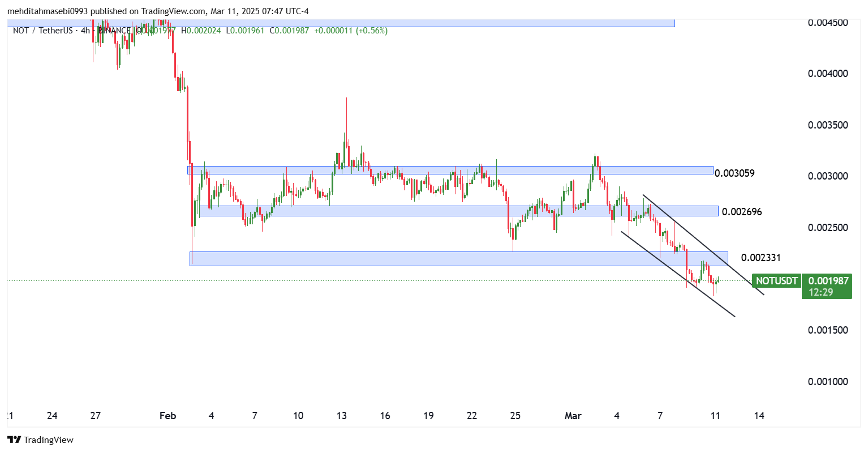Screen dimensions: 868x452
Task: Click the 22 date label on time axis
Action: [472, 416]
